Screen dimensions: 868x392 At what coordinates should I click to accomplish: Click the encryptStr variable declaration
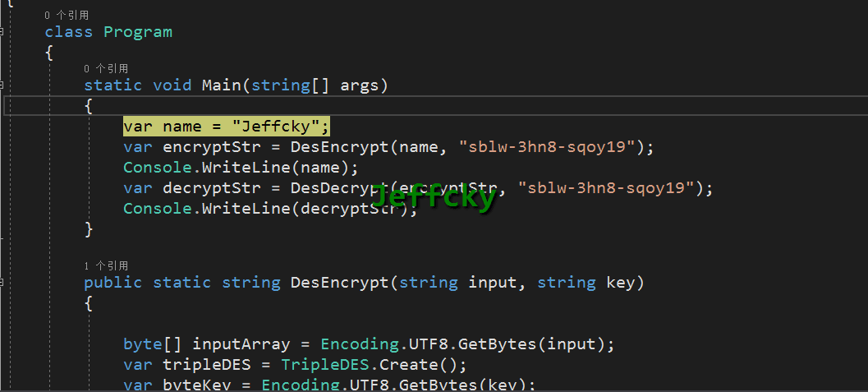click(x=207, y=147)
